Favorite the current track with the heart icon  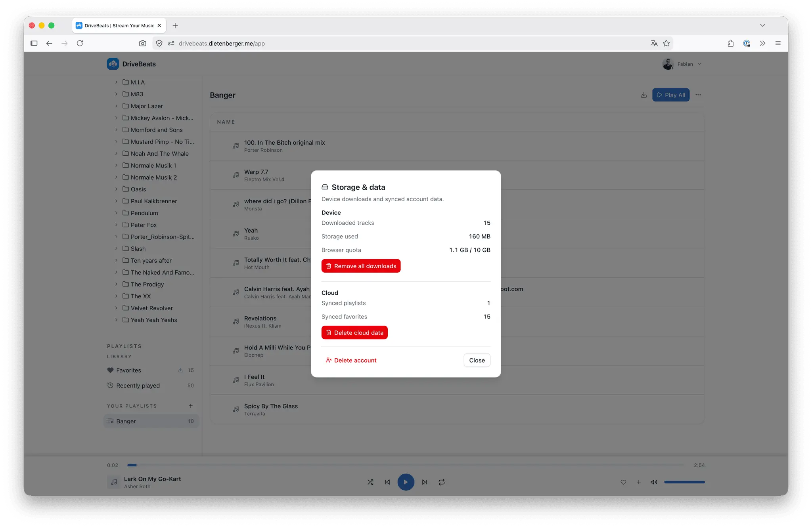pos(623,482)
